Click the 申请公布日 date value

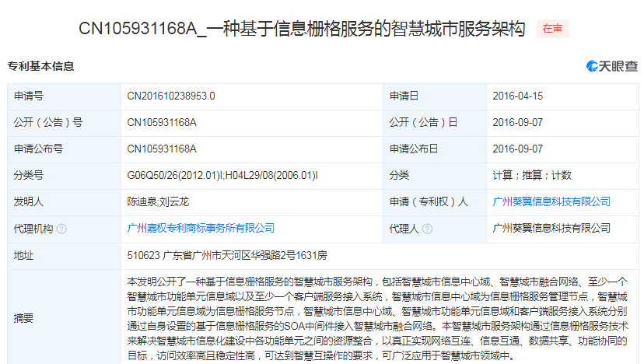pos(518,149)
